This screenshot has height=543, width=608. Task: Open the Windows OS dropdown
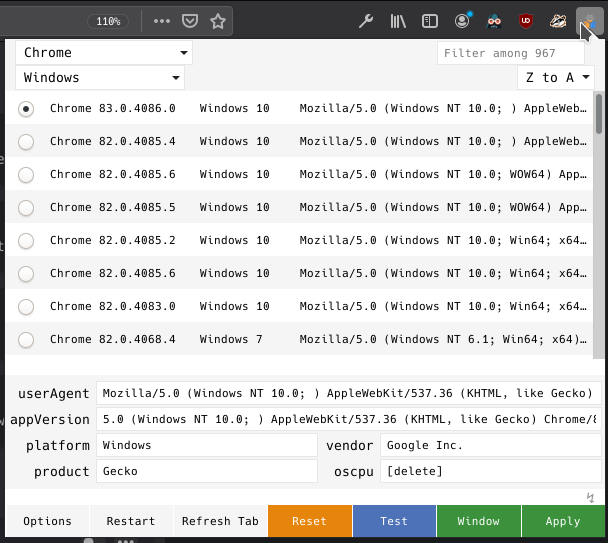pyautogui.click(x=100, y=78)
